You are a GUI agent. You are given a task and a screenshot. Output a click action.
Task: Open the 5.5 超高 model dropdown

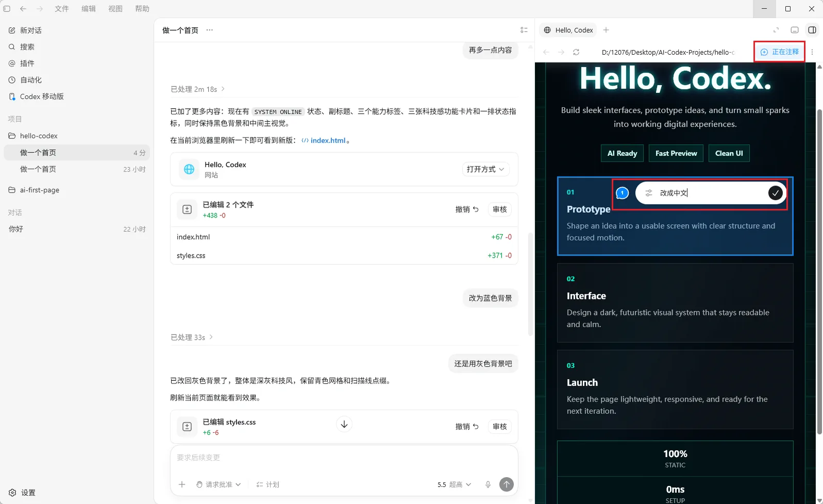[x=454, y=484]
